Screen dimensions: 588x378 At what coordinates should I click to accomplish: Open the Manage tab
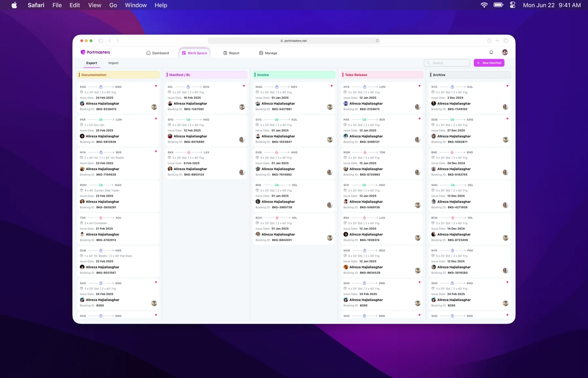click(268, 53)
